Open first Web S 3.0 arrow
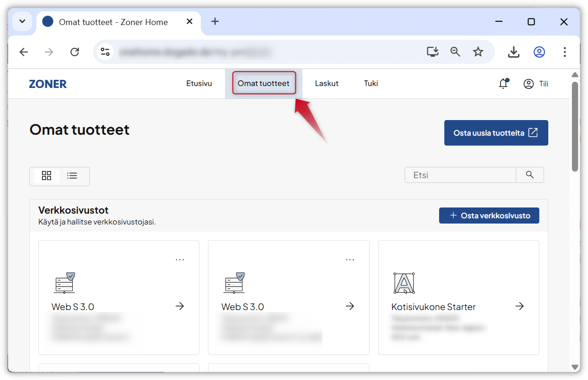 [180, 306]
